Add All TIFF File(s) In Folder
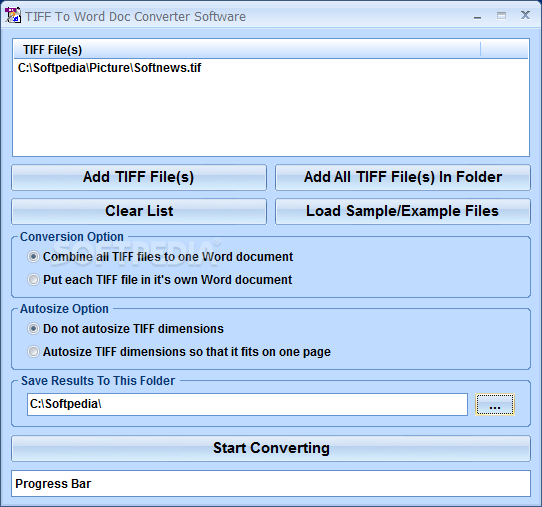 coord(403,177)
